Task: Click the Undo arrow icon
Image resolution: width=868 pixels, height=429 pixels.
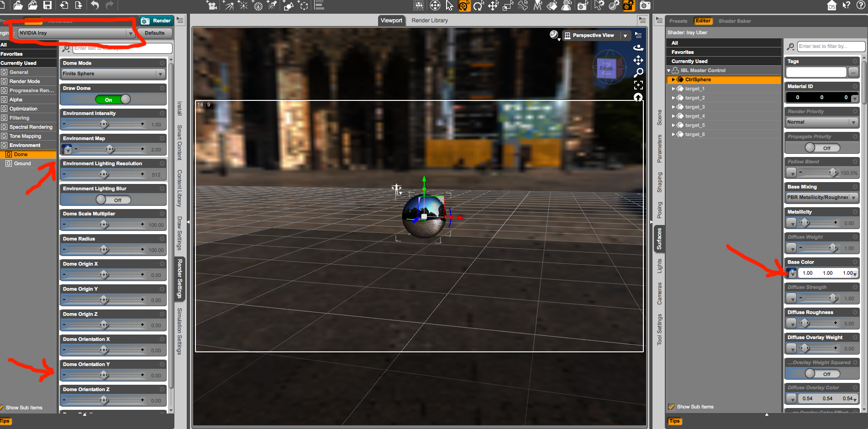Action: click(95, 5)
